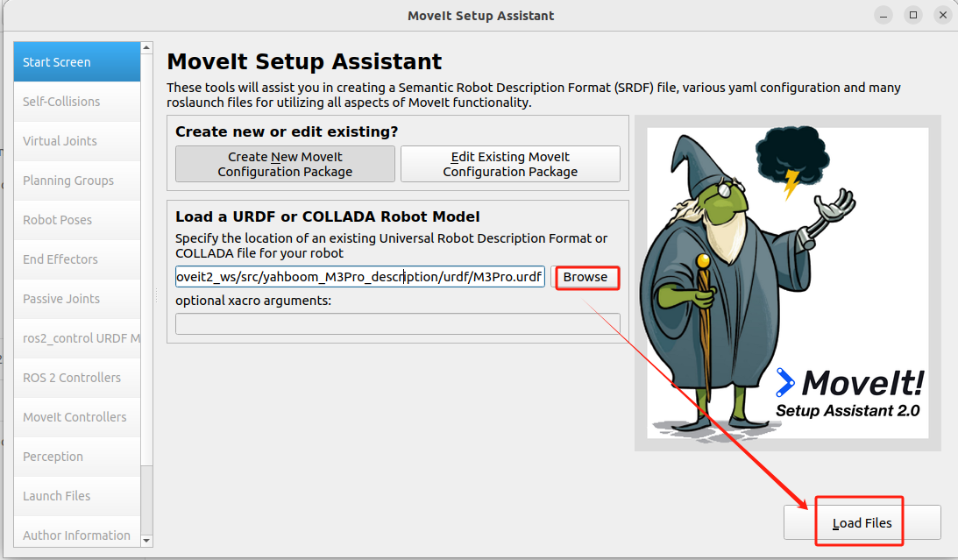Click the MoveIt wizard illustration

pyautogui.click(x=788, y=283)
